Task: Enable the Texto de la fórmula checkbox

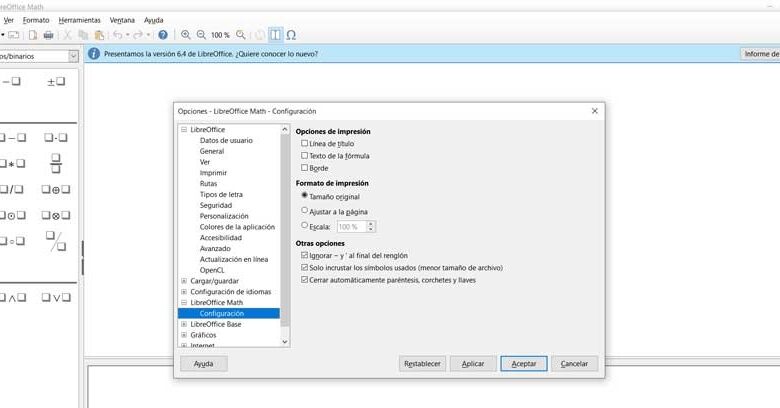Action: tap(304, 156)
